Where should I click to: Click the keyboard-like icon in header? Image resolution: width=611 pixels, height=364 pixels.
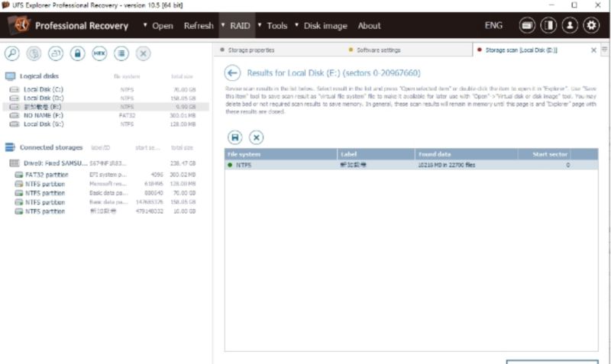coord(527,25)
